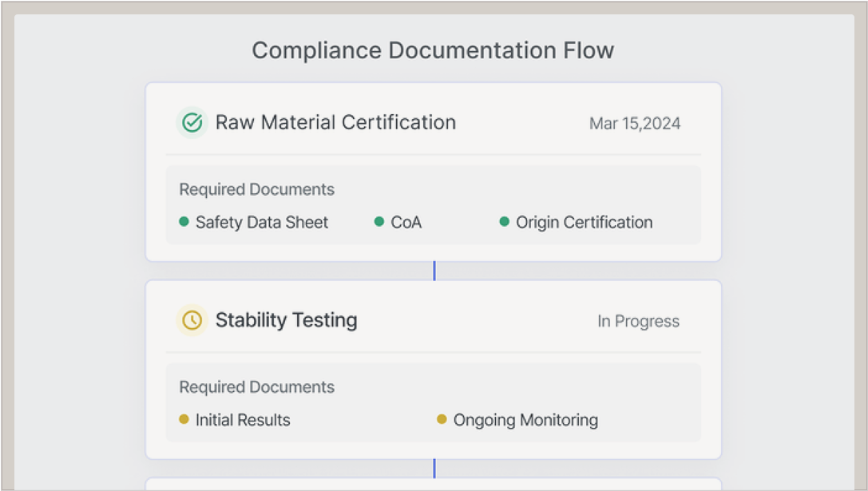
Task: Click the Mar 15,2024 completion date
Action: pyautogui.click(x=634, y=124)
